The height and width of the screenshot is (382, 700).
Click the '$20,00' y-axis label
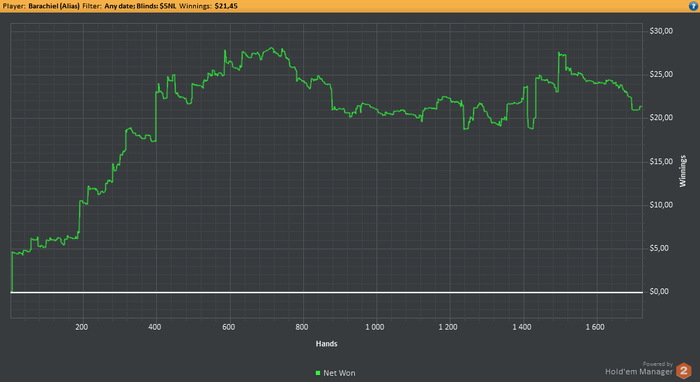click(661, 117)
